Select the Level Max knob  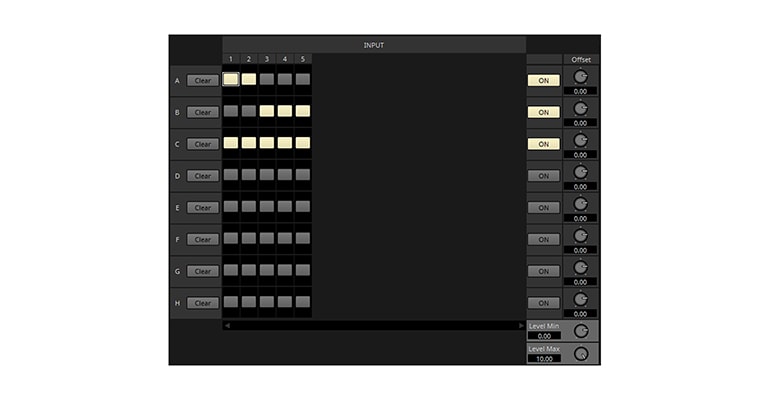point(581,353)
